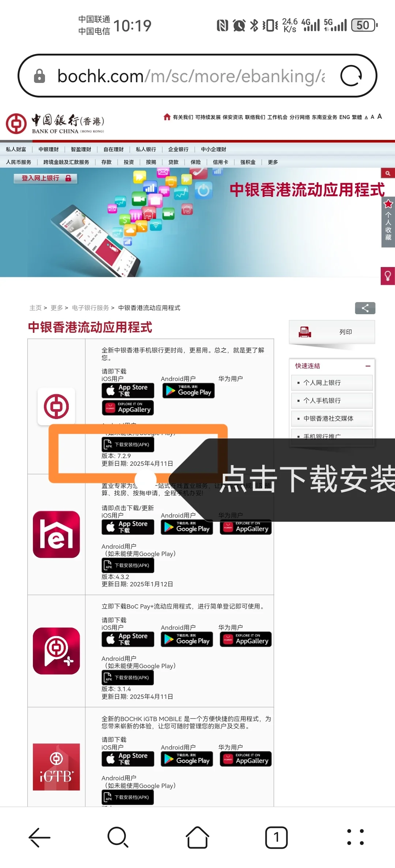Tap the lightbulb tips side icon
The height and width of the screenshot is (868, 395).
click(388, 276)
